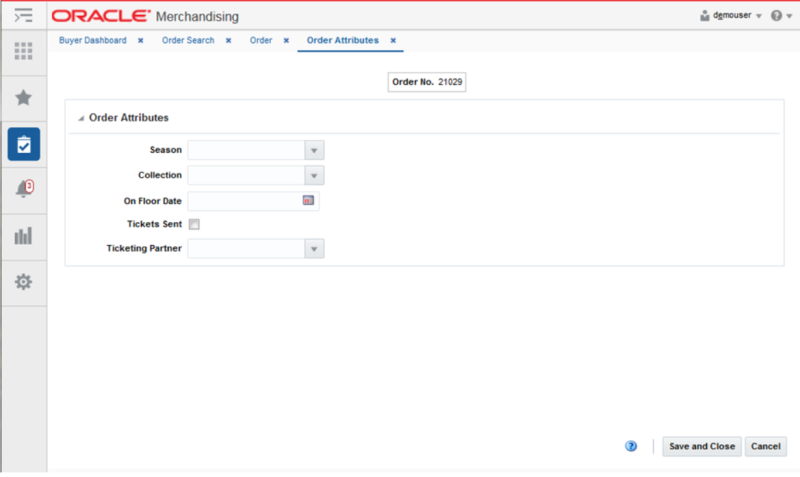Toggle the navigation menu collapse icon
The width and height of the screenshot is (800, 477).
tap(23, 16)
